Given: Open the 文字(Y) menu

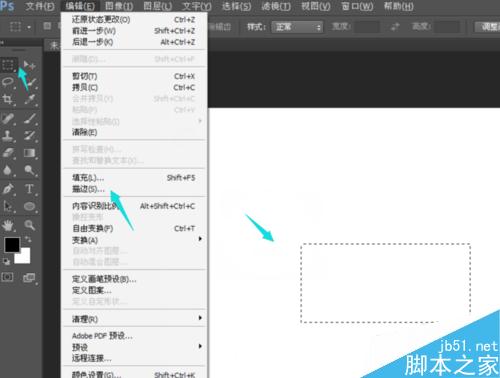Looking at the screenshot, I should click(x=197, y=6).
